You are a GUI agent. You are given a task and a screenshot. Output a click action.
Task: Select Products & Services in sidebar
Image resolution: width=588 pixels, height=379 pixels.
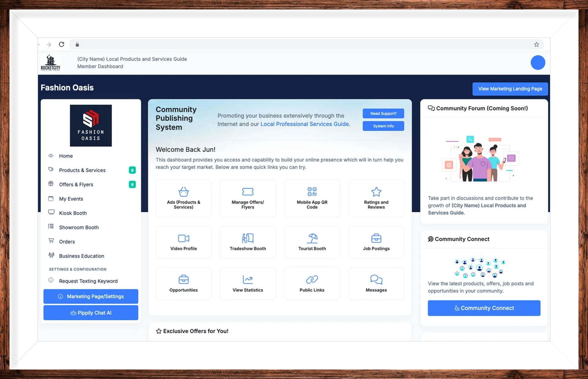click(82, 170)
